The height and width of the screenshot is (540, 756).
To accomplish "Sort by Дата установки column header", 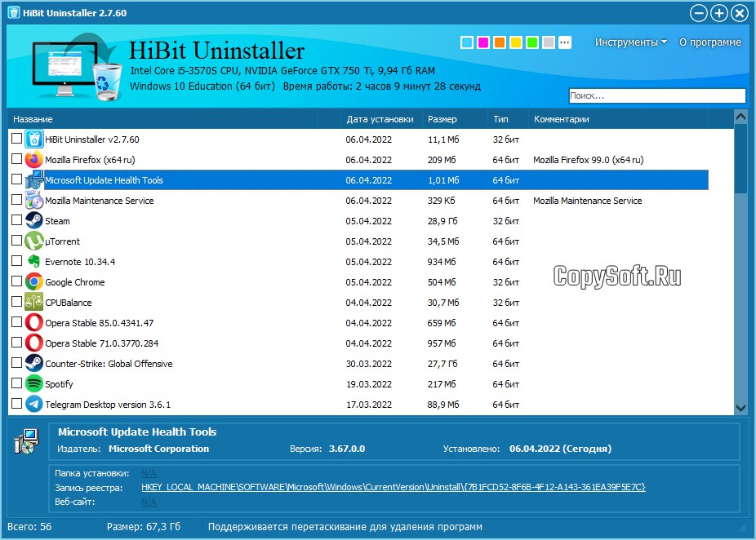I will [380, 119].
